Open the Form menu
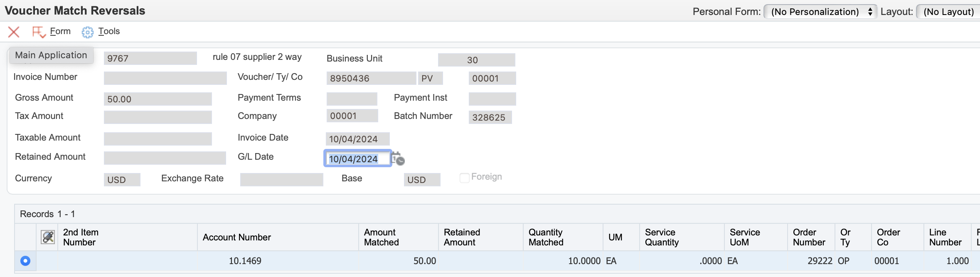Viewport: 980px width, 277px height. pos(60,31)
